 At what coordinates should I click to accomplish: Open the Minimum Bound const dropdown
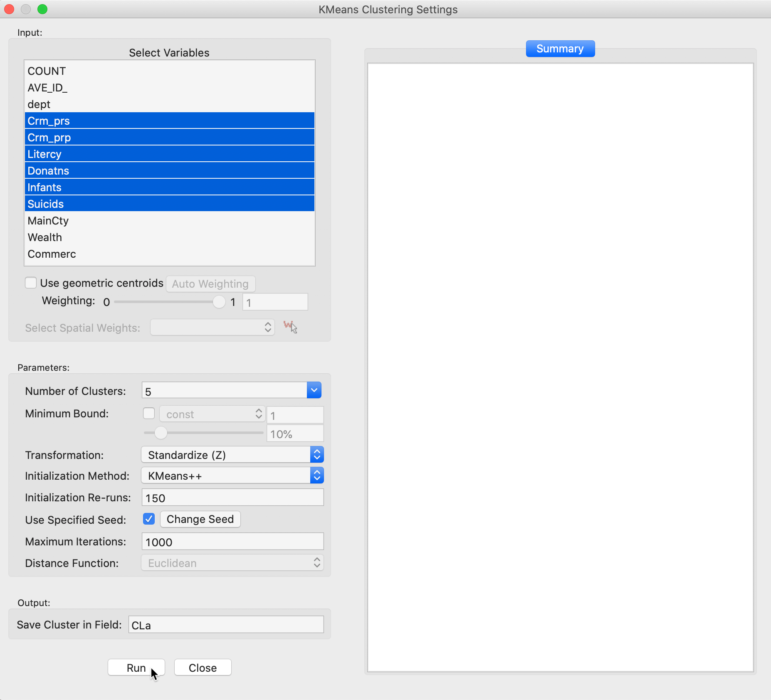212,414
